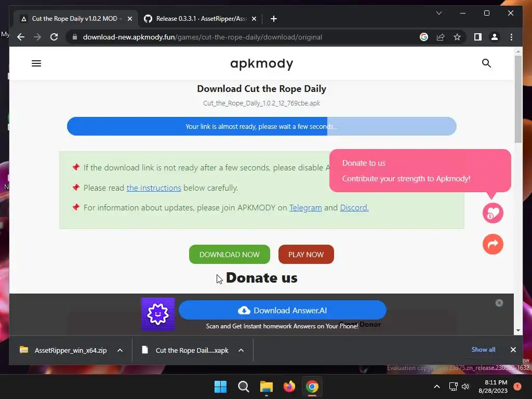
Task: Reload the page with refresh icon
Action: (54, 37)
